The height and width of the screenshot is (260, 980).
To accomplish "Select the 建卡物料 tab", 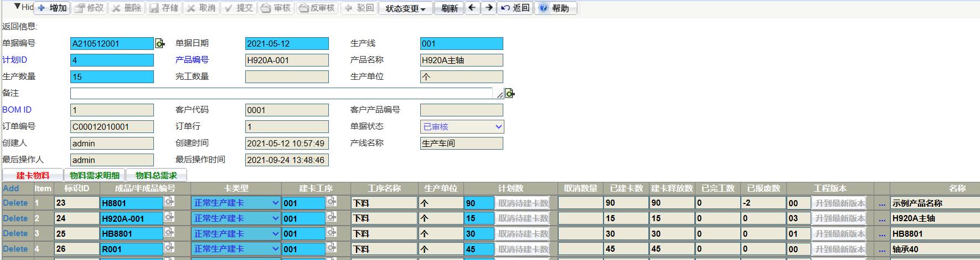I will click(x=33, y=175).
